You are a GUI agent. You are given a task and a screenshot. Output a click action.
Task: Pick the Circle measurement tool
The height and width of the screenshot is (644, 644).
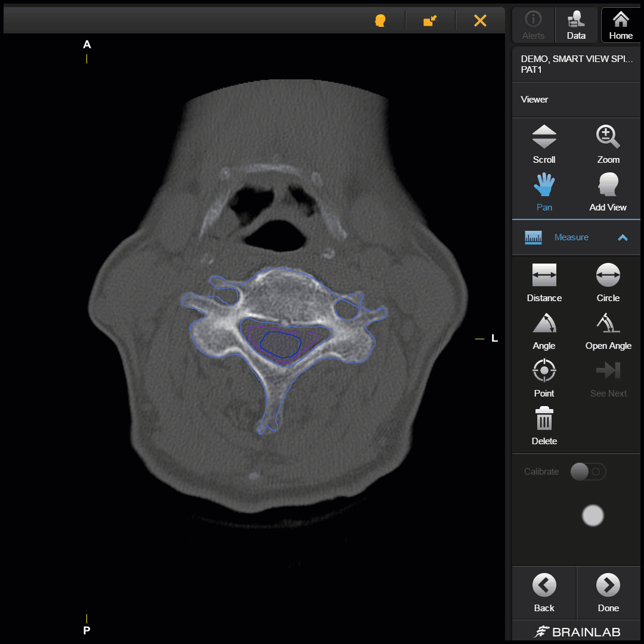pyautogui.click(x=608, y=283)
